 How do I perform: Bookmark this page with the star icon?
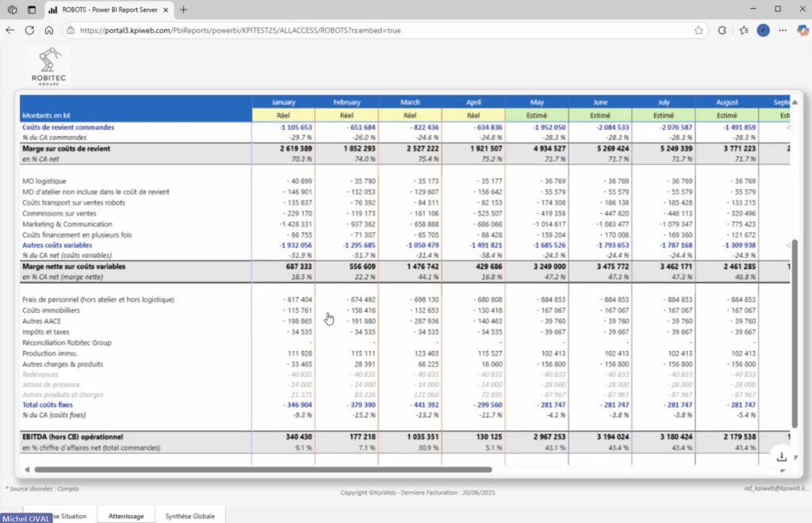(699, 30)
